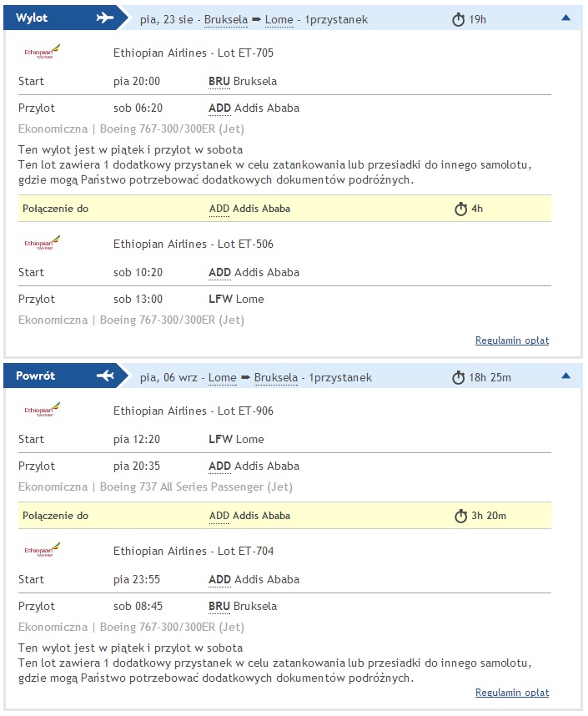Screen dimensions: 588x716
Task: Open the Regulamin opłat link under return flight
Action: point(512,693)
